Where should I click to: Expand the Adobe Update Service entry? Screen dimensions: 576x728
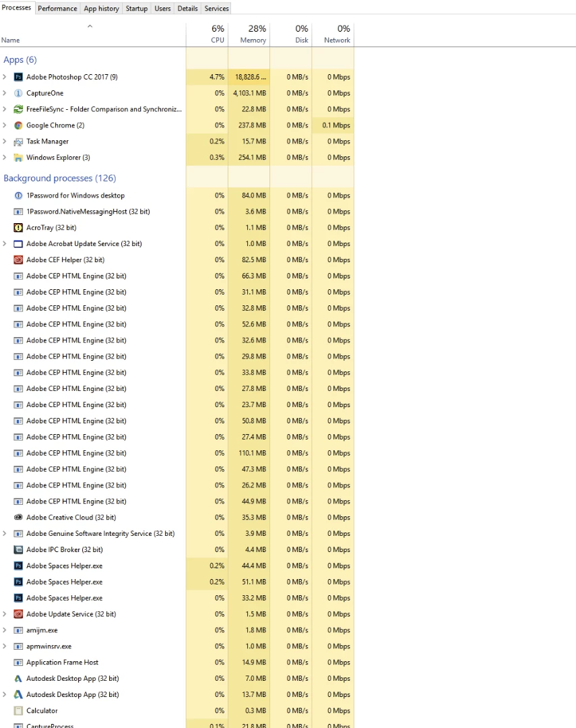pos(5,614)
